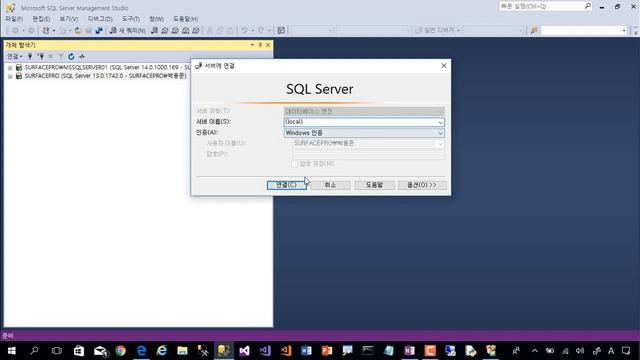
Task: Show hidden tray icons with the chevron
Action: click(x=535, y=351)
